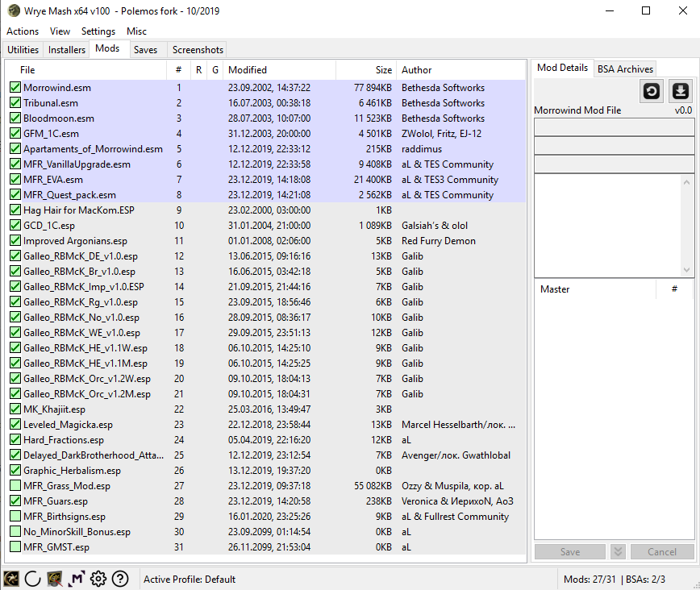Select the Delayed_DarkBrotherhood_Atta... file
700x590 pixels.
pos(94,455)
